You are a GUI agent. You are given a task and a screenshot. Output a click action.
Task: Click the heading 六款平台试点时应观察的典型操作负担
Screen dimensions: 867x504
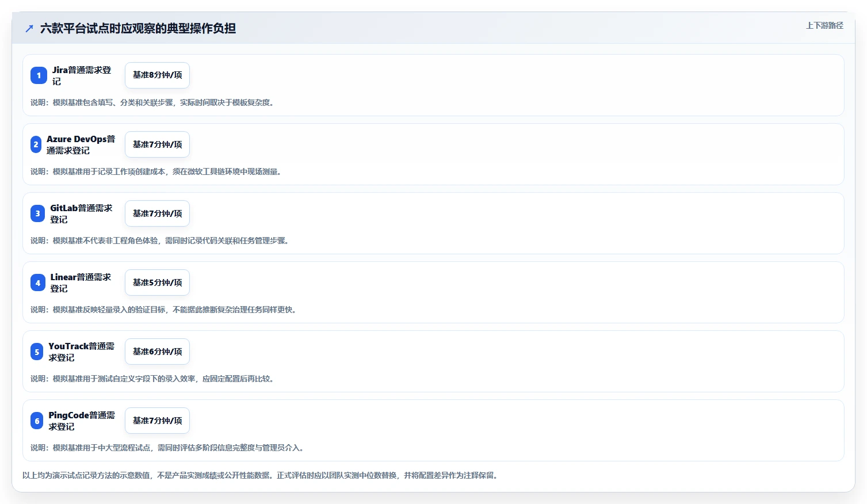[138, 28]
